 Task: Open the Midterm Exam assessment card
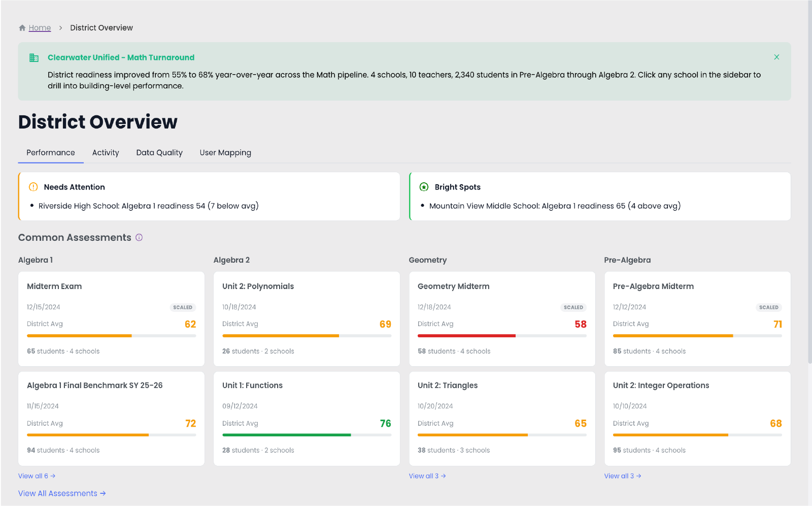111,319
